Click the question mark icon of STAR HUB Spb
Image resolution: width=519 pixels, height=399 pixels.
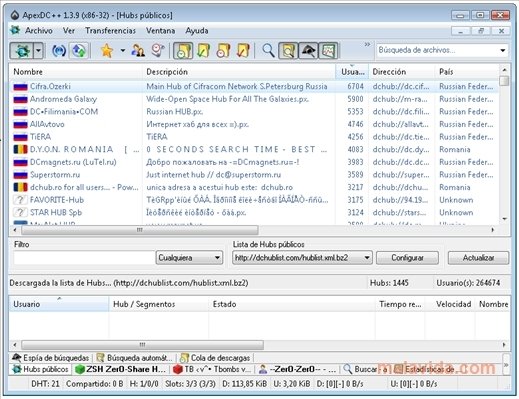[20, 213]
